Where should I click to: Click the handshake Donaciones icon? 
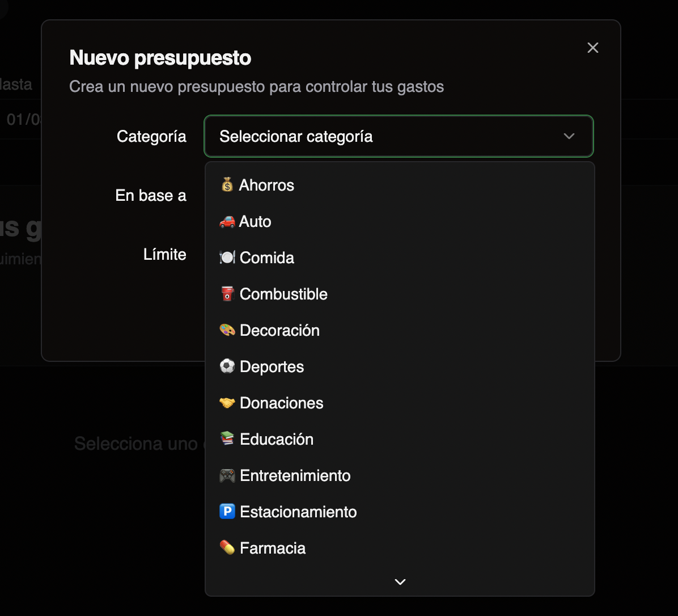[x=227, y=403]
